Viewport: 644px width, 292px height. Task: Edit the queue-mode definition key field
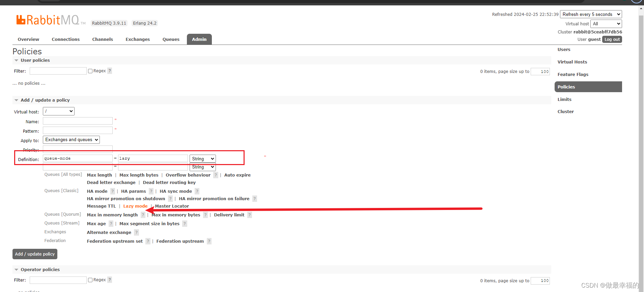coord(78,158)
